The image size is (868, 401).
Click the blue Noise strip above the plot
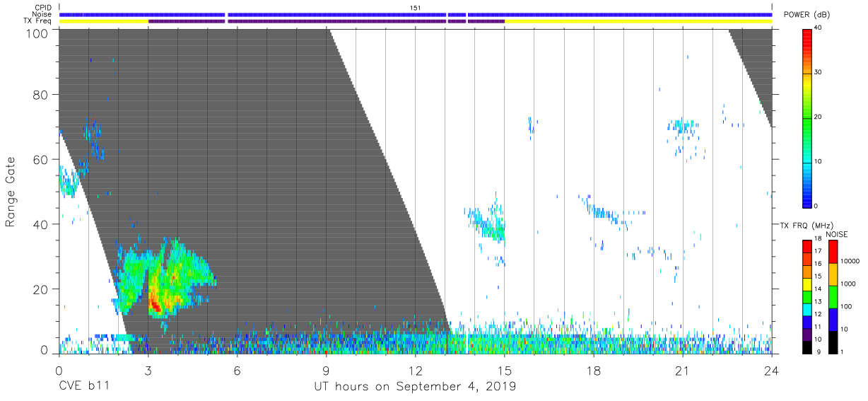tap(415, 14)
